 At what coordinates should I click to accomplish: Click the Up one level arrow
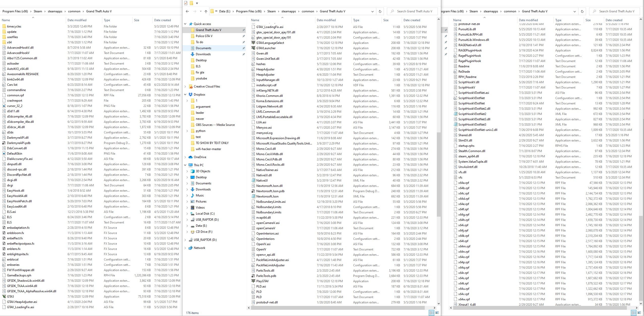206,11
